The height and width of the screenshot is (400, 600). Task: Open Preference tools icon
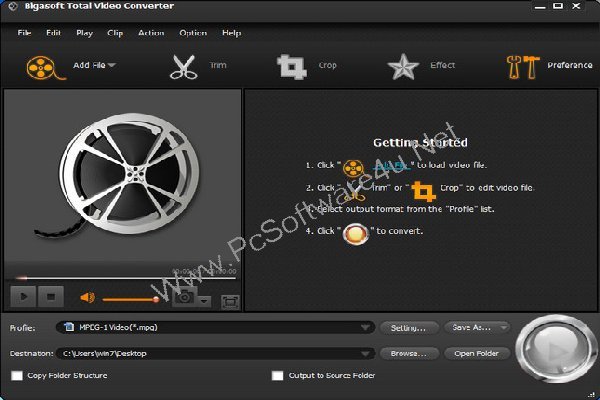(523, 67)
